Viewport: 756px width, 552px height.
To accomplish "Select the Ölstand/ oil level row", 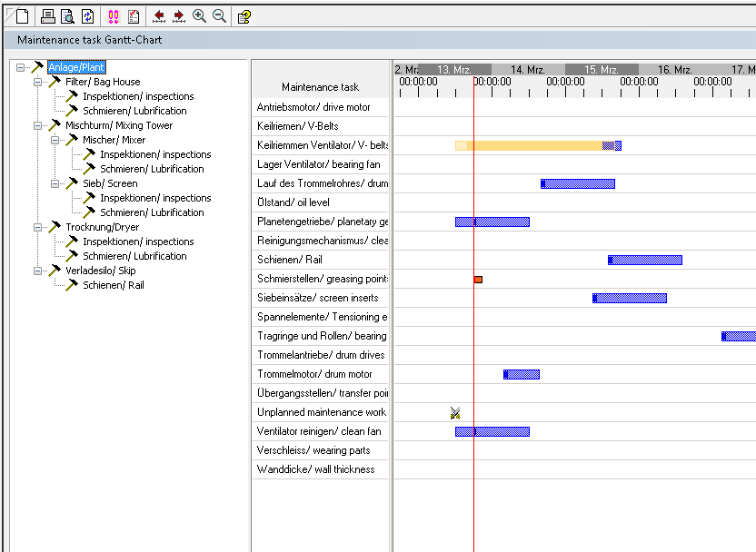I will [320, 202].
